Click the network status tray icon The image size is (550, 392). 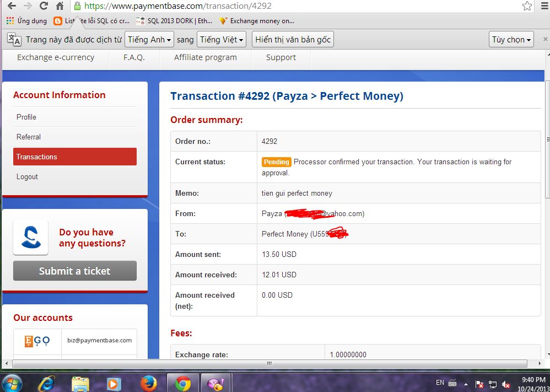pos(493,384)
